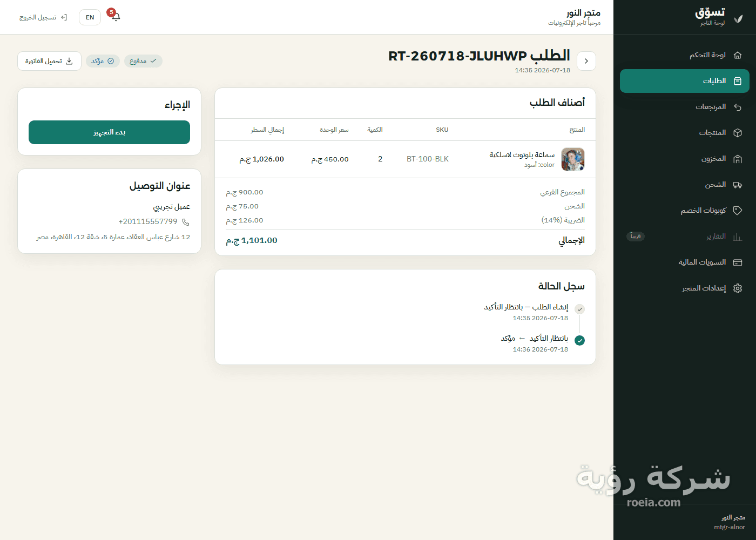The height and width of the screenshot is (540, 756).
Task: Open كوبونات الخصم coupons menu item
Action: 685,211
